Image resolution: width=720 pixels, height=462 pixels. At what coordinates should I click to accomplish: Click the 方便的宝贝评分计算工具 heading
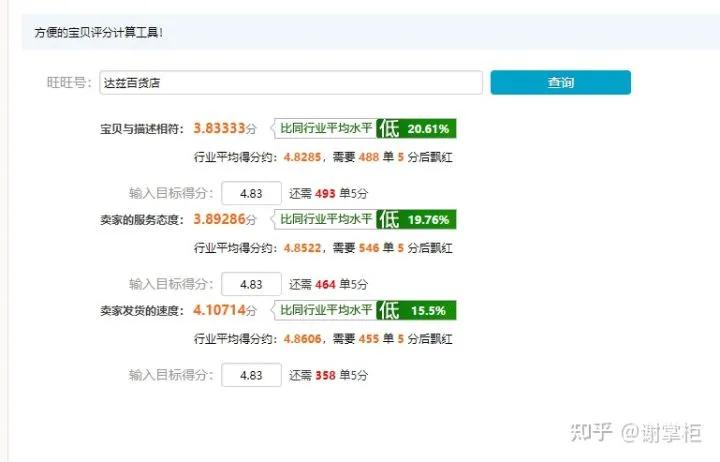(98, 33)
